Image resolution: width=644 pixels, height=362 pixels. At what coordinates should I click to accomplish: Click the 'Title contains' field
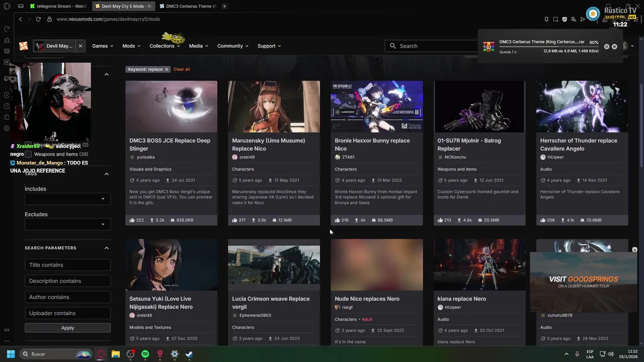coord(67,265)
